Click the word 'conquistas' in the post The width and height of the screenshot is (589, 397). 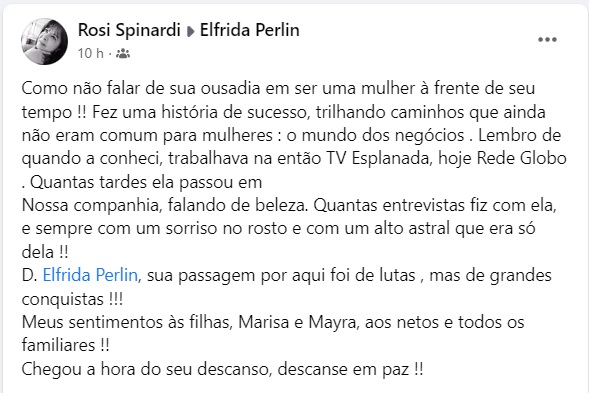(62, 299)
